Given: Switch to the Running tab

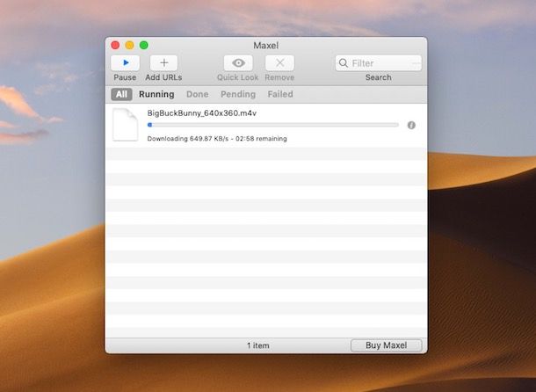Looking at the screenshot, I should tap(156, 94).
